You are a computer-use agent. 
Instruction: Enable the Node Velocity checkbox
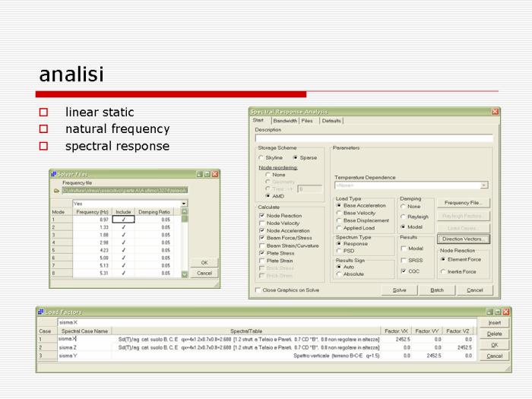click(x=261, y=223)
